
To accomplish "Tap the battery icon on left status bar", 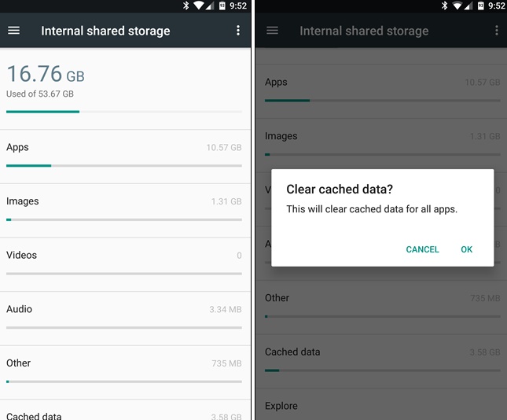I will point(222,6).
